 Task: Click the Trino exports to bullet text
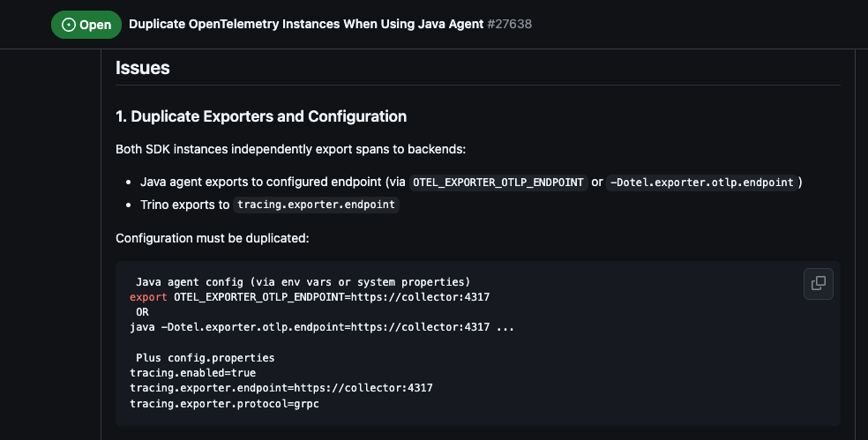[x=185, y=205]
